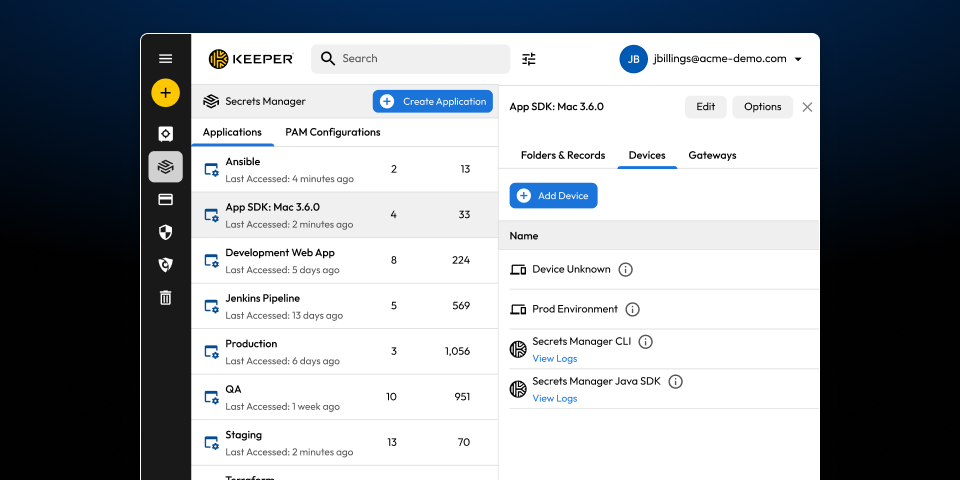The image size is (960, 480).
Task: Click the Prod Environment name
Action: (575, 309)
